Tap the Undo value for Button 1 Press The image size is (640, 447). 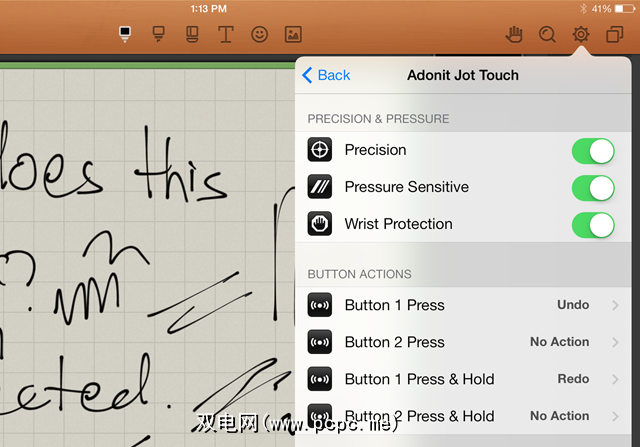tap(573, 305)
